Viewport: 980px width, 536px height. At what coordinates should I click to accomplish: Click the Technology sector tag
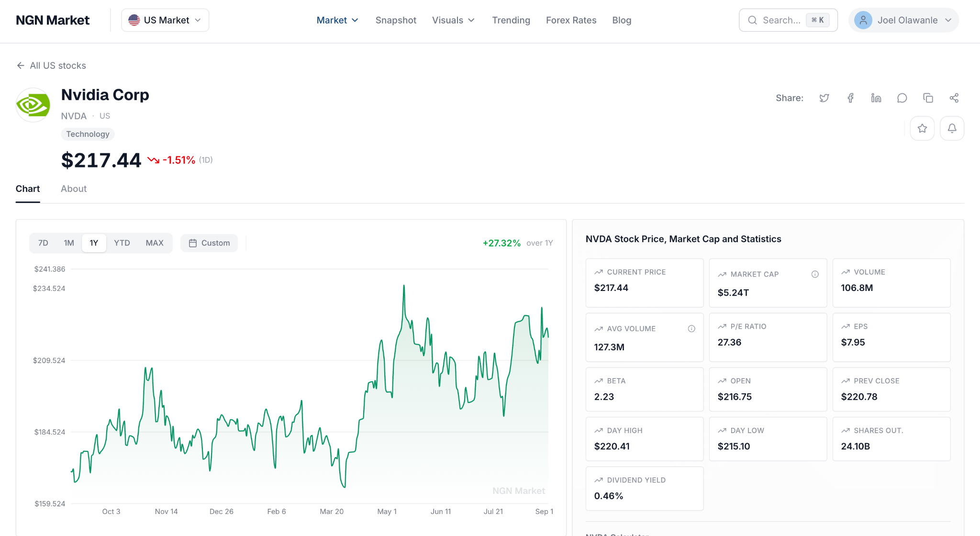click(88, 134)
